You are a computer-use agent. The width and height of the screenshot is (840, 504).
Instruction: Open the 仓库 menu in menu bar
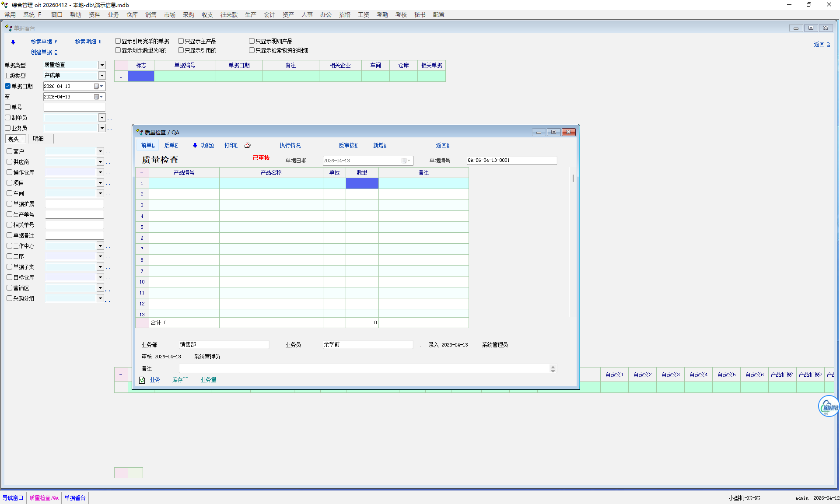[x=132, y=14]
